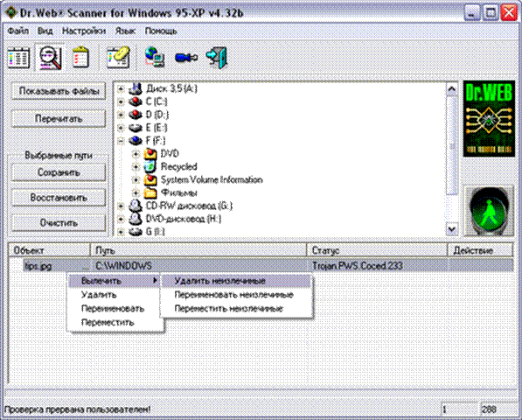Open the clipboard report toolbar icon
Screen dimensions: 522x420
[x=80, y=58]
